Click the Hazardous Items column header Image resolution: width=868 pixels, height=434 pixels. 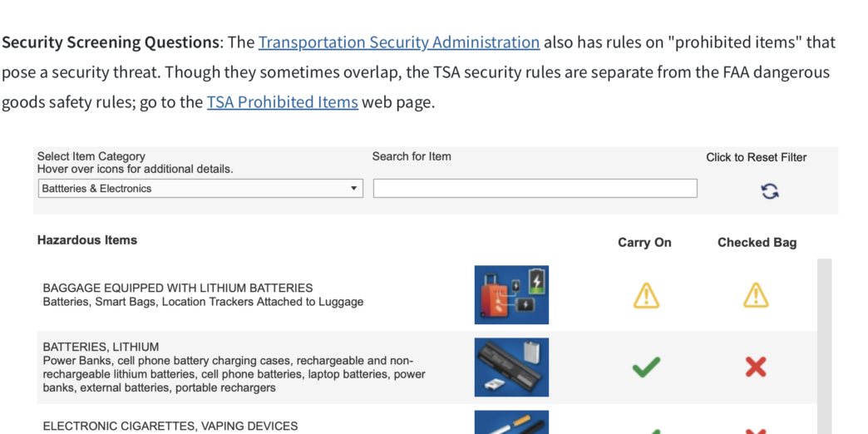(x=87, y=240)
